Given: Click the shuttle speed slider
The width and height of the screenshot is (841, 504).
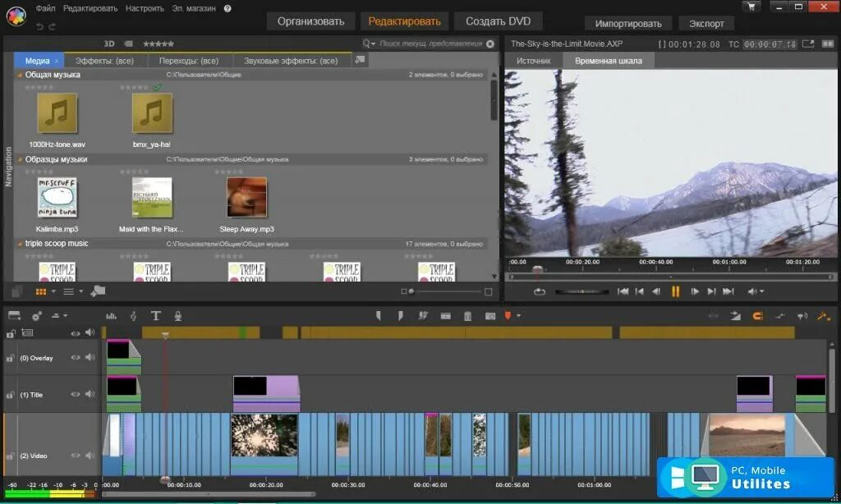Looking at the screenshot, I should pyautogui.click(x=582, y=291).
